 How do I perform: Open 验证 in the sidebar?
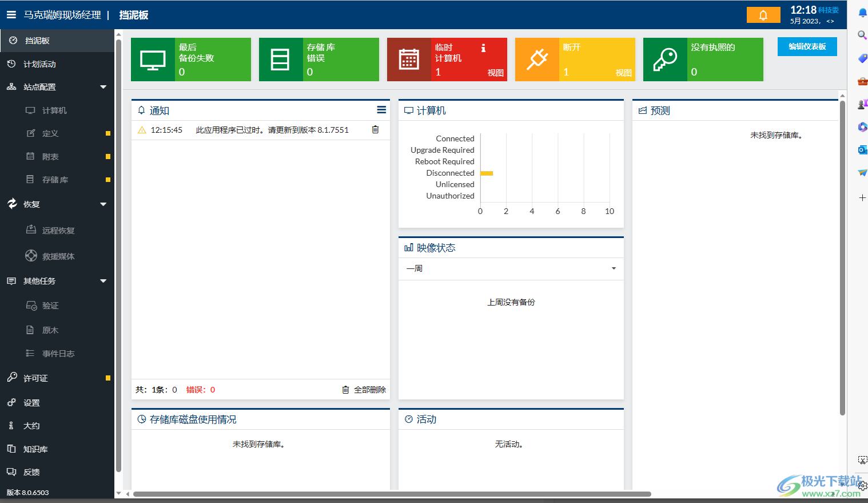[50, 306]
